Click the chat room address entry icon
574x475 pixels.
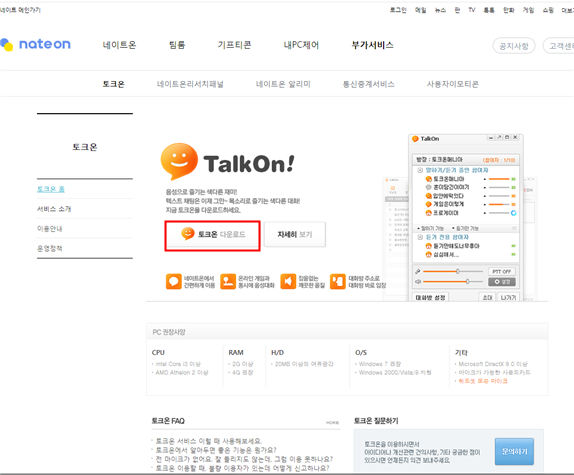coord(338,281)
